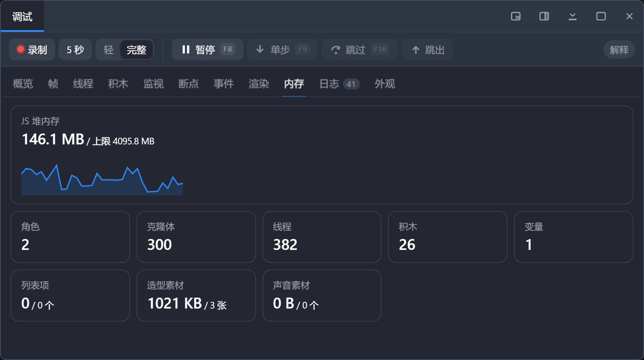Go to the 断点 breakpoints tab

(x=189, y=84)
